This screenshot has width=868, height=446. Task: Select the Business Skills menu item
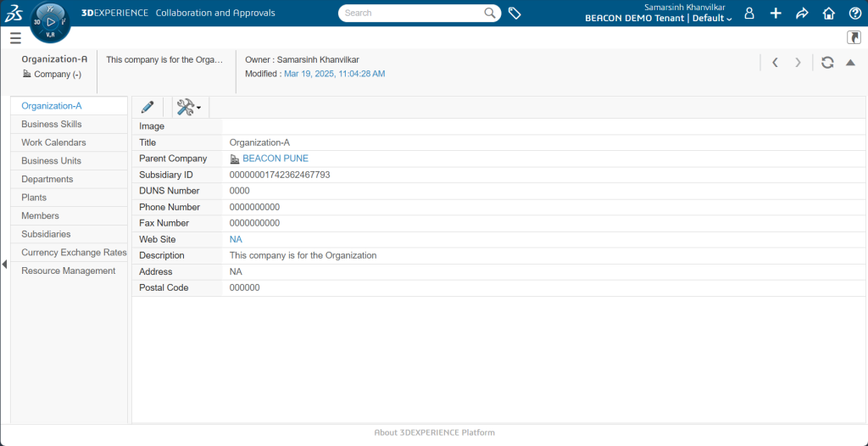point(52,125)
